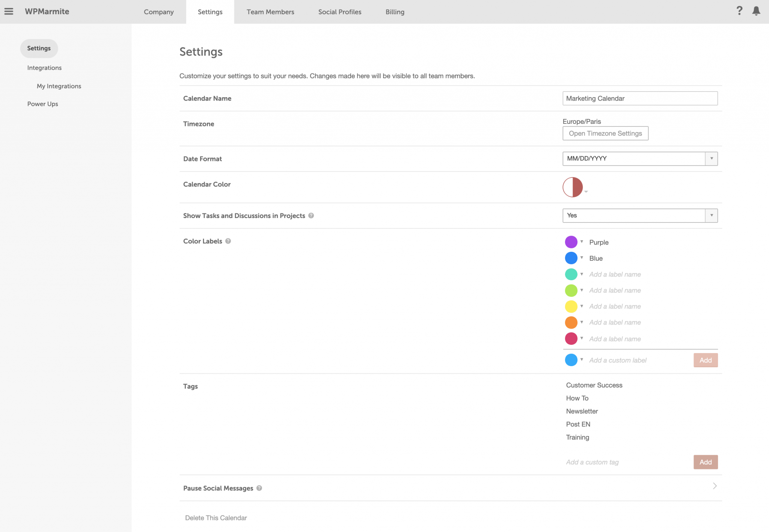Open the help question mark icon
This screenshot has width=769, height=532.
point(739,11)
